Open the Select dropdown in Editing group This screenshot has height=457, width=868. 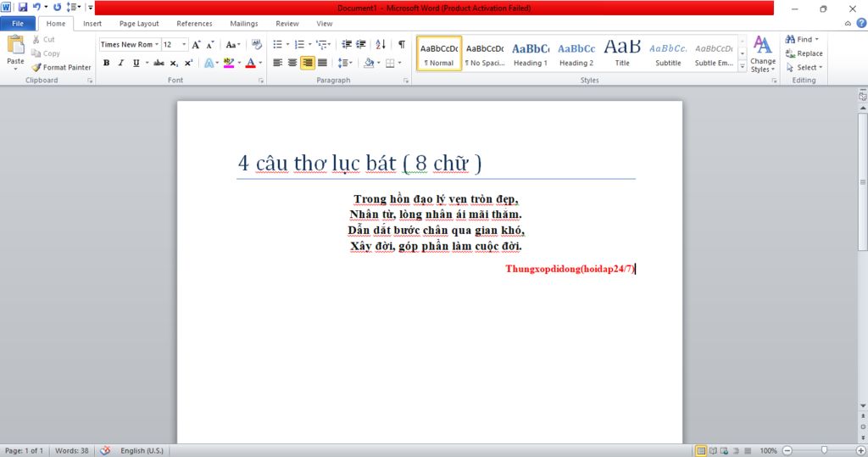click(x=804, y=67)
